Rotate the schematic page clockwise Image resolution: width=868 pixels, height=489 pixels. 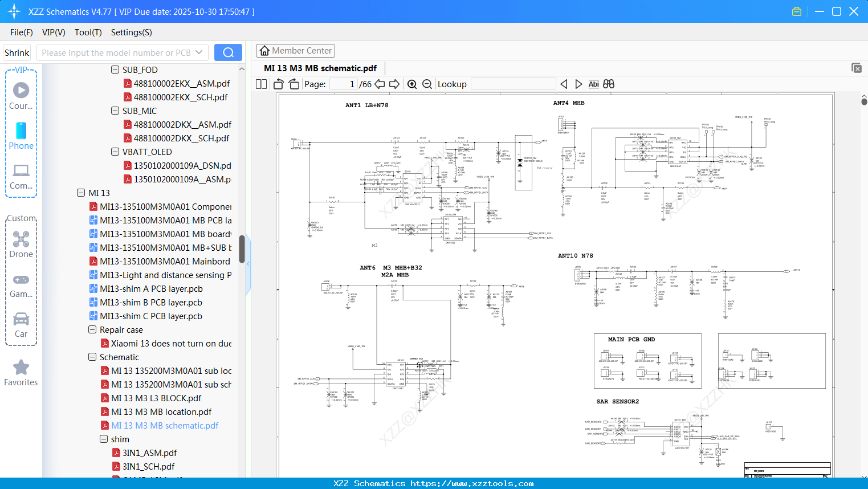pos(293,84)
